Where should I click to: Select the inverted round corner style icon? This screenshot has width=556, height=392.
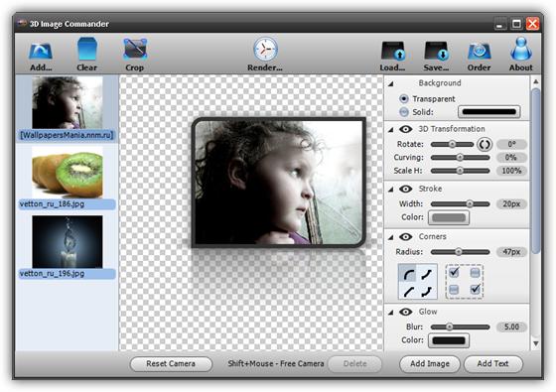[427, 274]
